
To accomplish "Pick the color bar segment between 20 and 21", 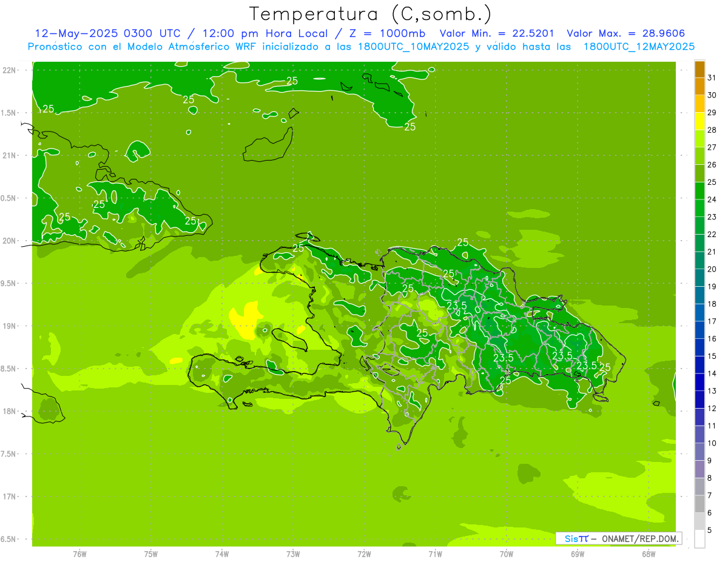I will tap(699, 260).
